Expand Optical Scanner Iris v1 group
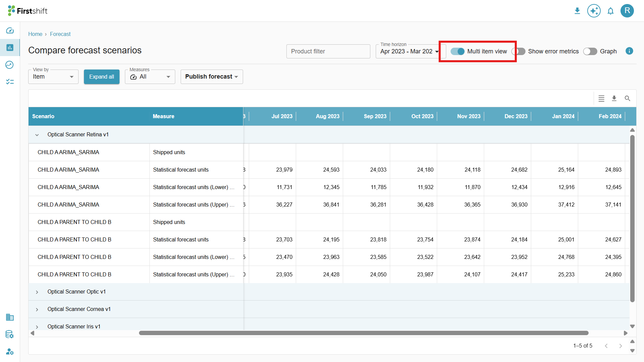 (x=37, y=327)
